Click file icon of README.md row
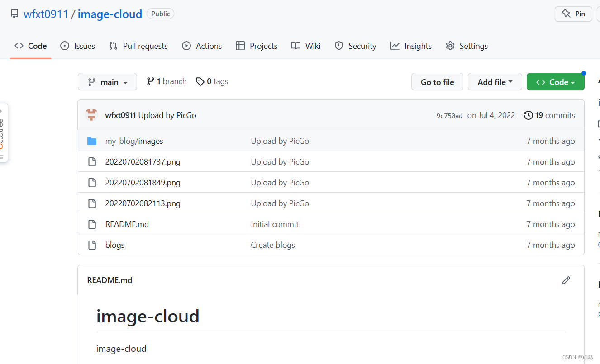This screenshot has height=364, width=600. tap(92, 224)
